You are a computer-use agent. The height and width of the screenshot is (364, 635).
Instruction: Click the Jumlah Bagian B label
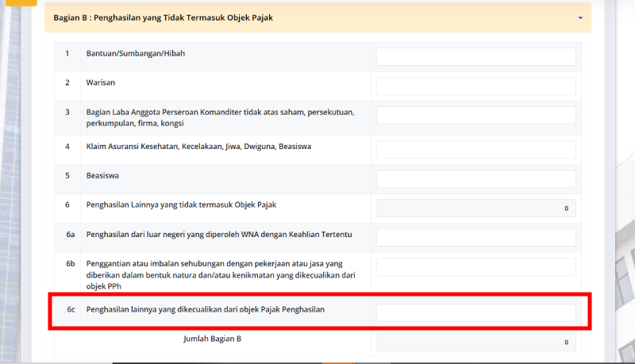tap(212, 339)
